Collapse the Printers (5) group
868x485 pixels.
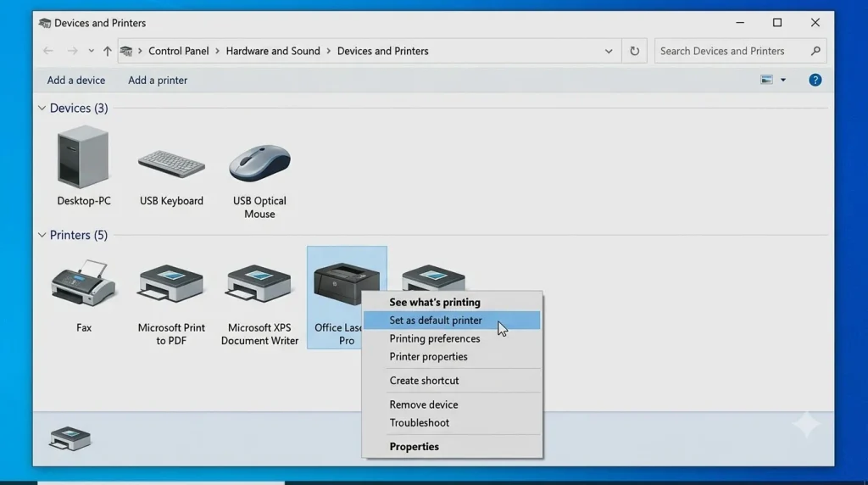pos(42,236)
